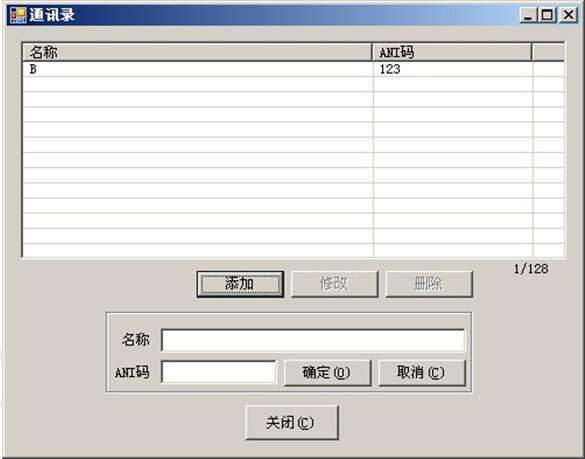Image resolution: width=585 pixels, height=459 pixels.
Task: Click the empty header after ANI码
Action: click(548, 52)
